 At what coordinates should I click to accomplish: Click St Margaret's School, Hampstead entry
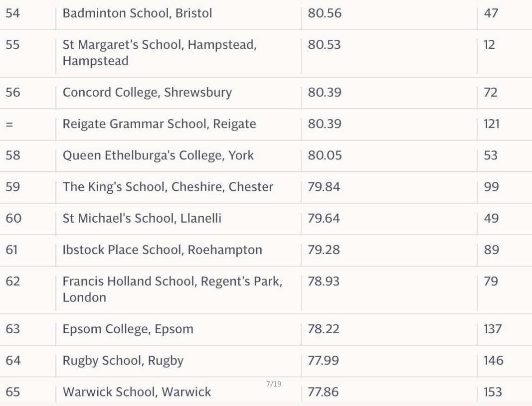(160, 52)
